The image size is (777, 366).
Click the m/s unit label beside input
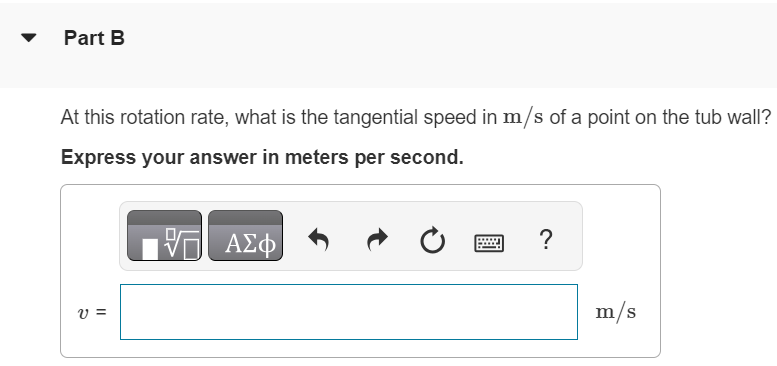coord(615,313)
